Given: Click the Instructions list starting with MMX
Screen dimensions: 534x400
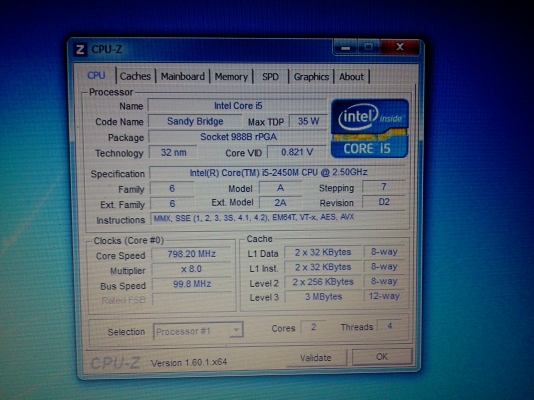Looking at the screenshot, I should [278, 218].
